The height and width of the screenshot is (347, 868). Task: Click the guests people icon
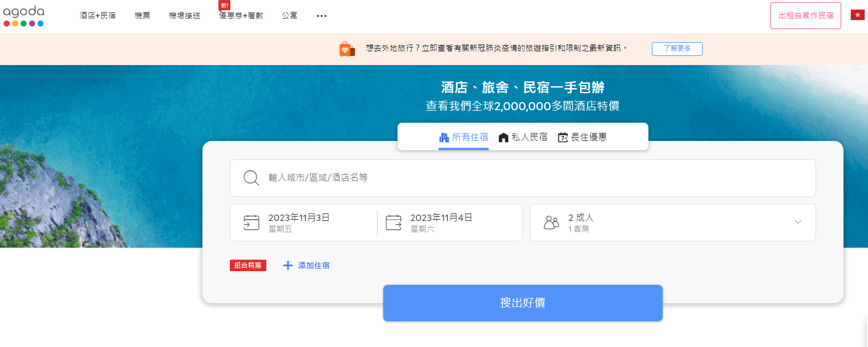coord(551,223)
